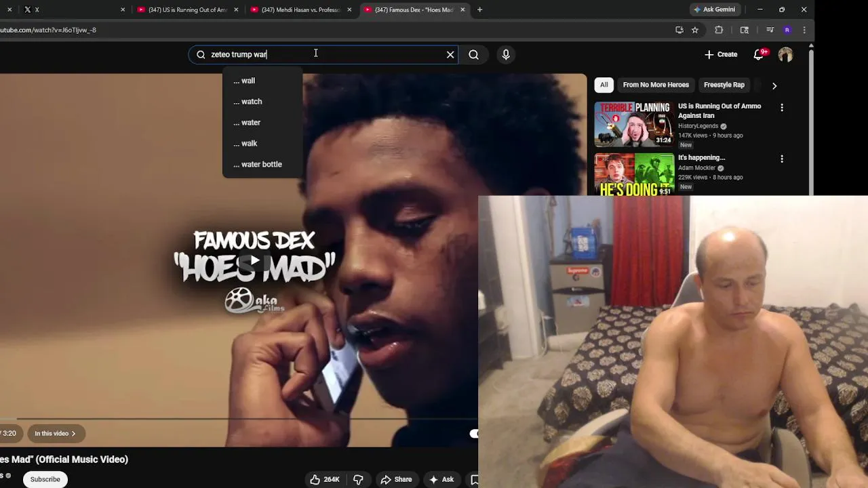
Task: Expand the In this video chapters
Action: pyautogui.click(x=55, y=434)
